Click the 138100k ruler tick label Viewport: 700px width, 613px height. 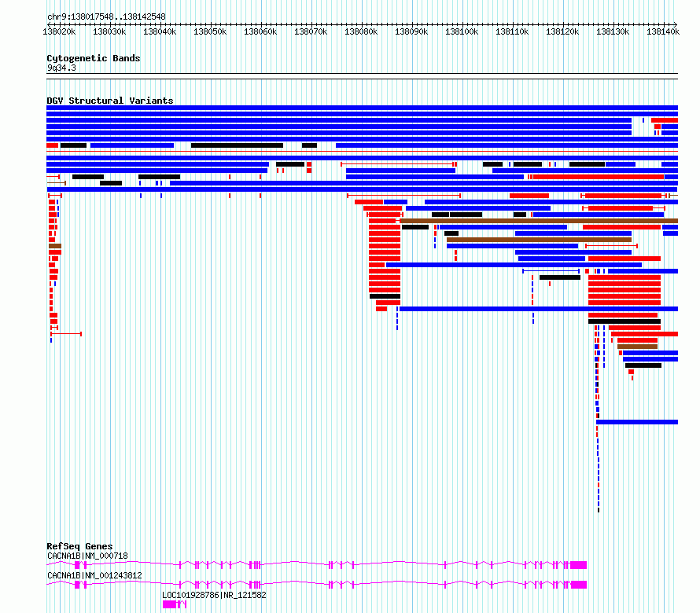462,31
